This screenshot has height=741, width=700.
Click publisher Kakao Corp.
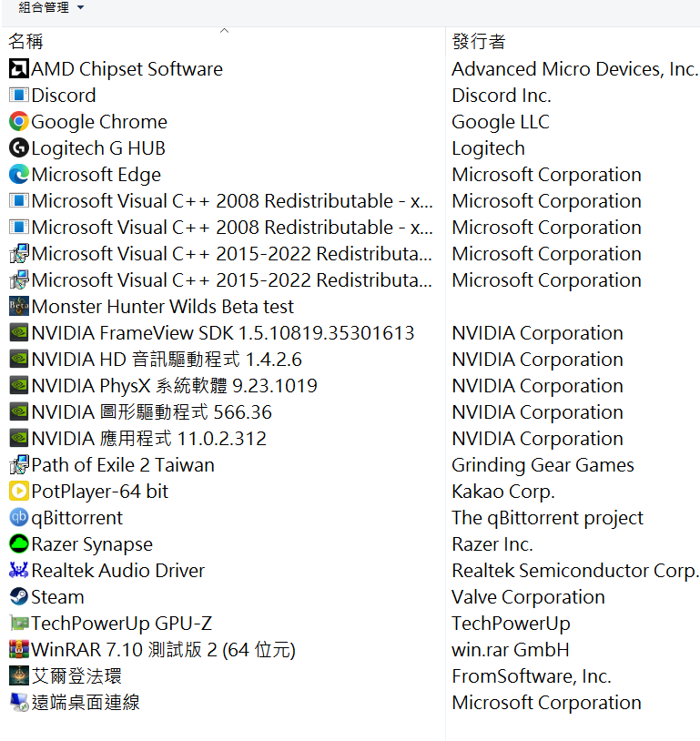click(x=502, y=492)
